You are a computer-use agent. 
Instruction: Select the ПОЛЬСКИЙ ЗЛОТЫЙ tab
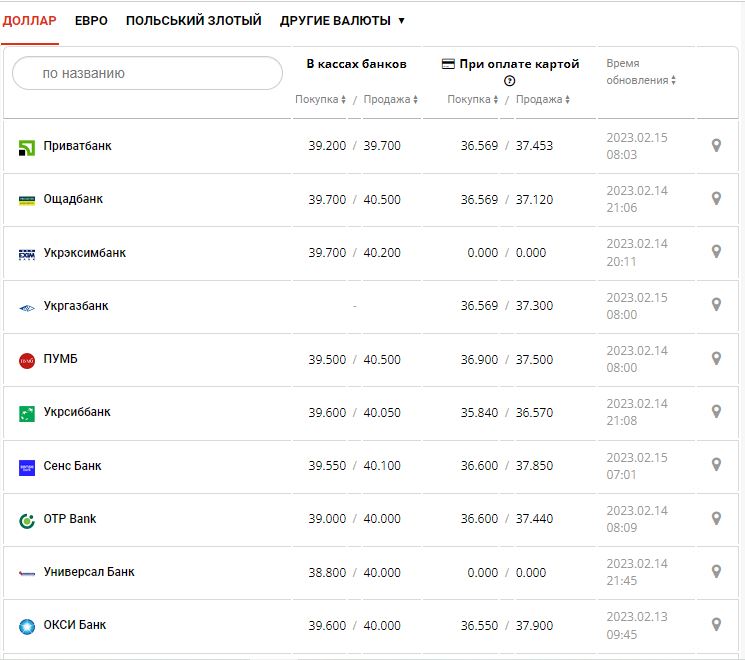pyautogui.click(x=193, y=20)
